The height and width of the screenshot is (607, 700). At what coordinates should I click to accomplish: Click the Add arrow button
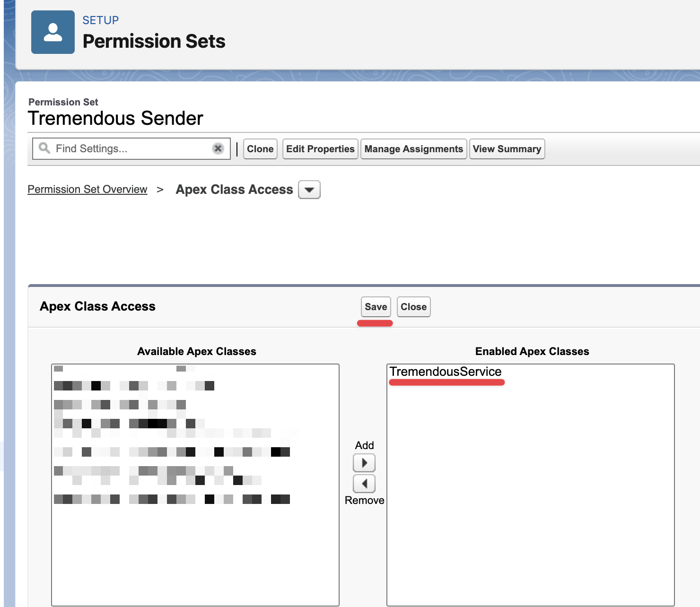pyautogui.click(x=364, y=463)
